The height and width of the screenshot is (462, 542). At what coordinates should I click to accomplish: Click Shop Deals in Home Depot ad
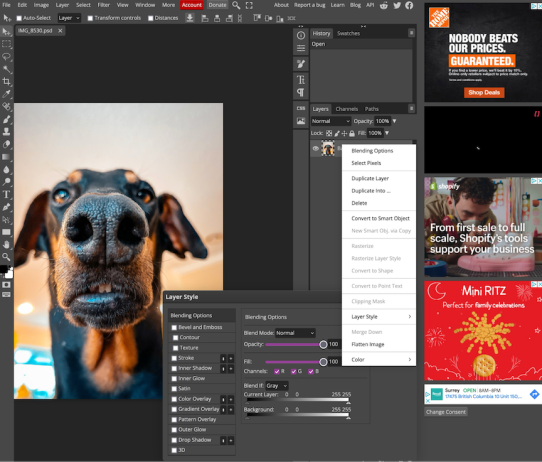coord(484,92)
